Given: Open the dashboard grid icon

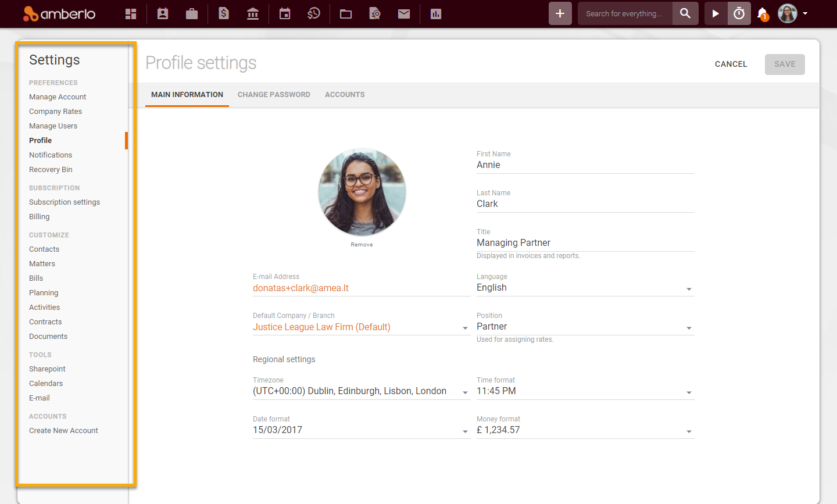Looking at the screenshot, I should 131,13.
